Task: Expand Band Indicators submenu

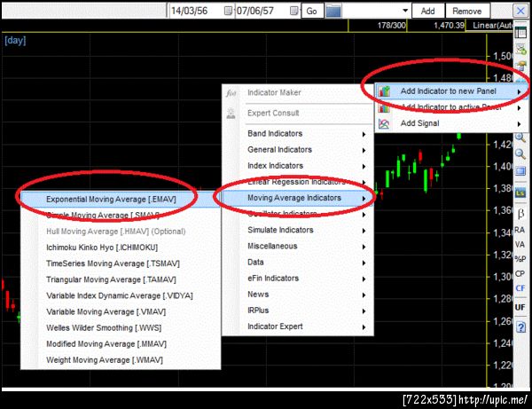Action: tap(299, 134)
